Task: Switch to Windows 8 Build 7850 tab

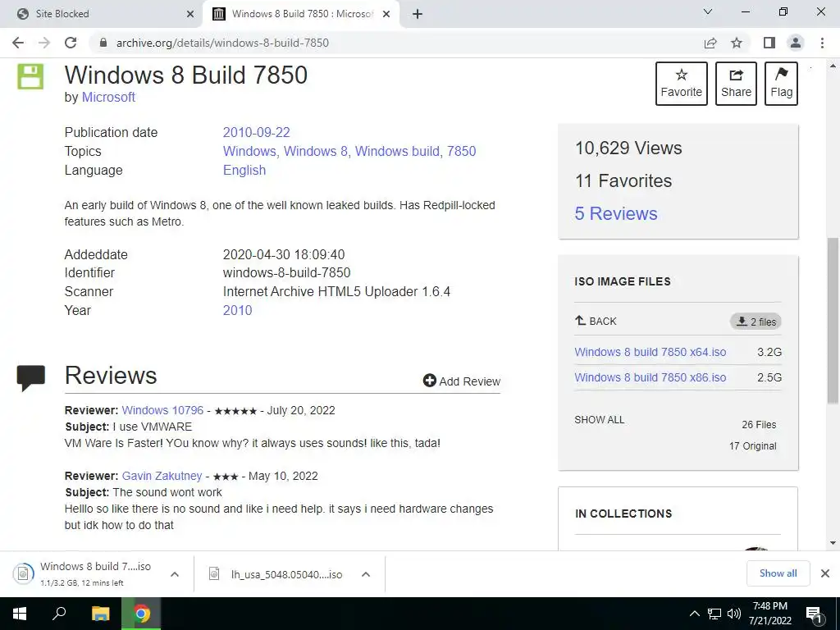Action: coord(302,14)
